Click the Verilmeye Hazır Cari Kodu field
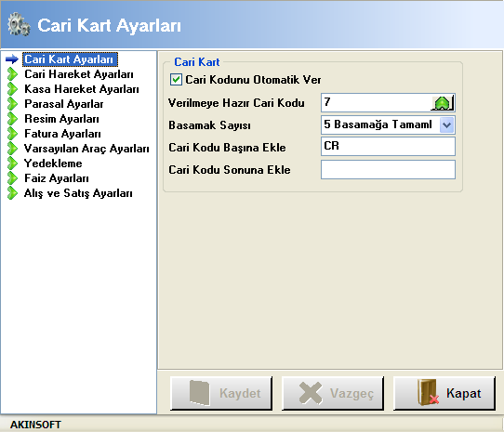 click(376, 103)
